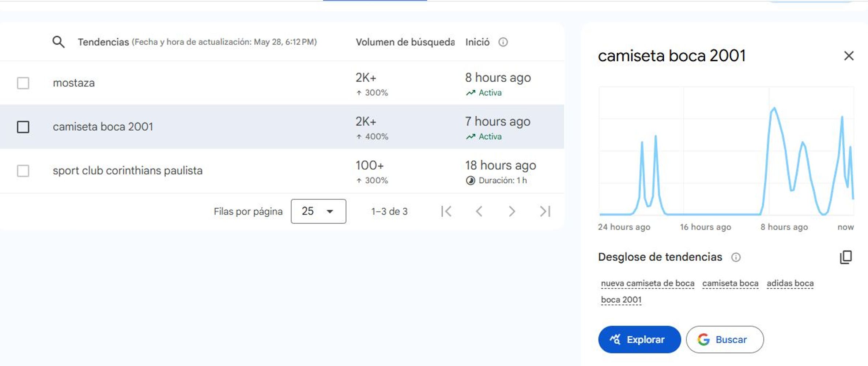Tick the checkbox for sport club corinthians paulista
This screenshot has width=868, height=366.
click(x=23, y=171)
